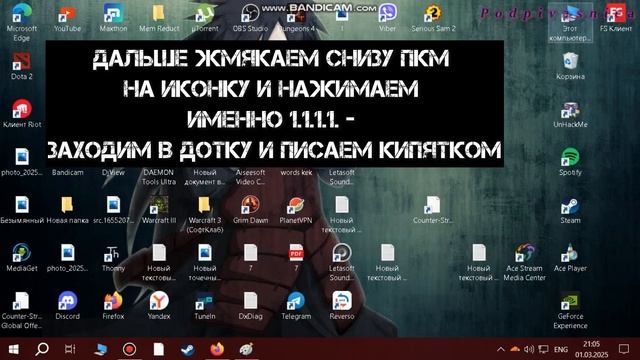Click the PlanetVPN desktop icon

pyautogui.click(x=296, y=210)
